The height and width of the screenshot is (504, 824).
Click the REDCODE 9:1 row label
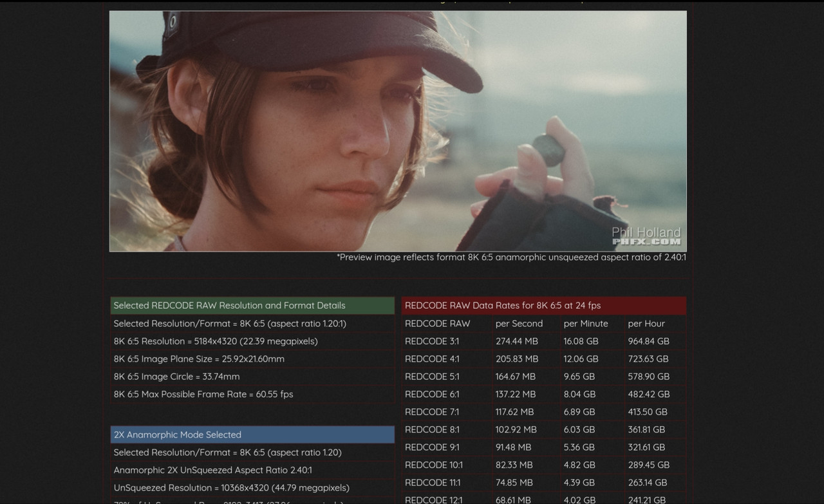coord(432,447)
